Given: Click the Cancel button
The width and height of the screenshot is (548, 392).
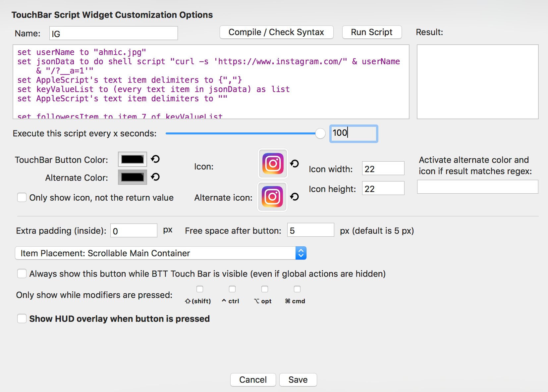Looking at the screenshot, I should pyautogui.click(x=253, y=379).
